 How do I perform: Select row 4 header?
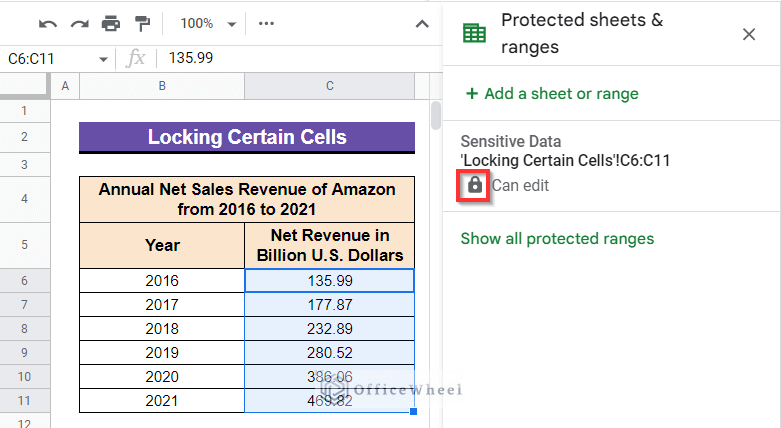tap(24, 199)
